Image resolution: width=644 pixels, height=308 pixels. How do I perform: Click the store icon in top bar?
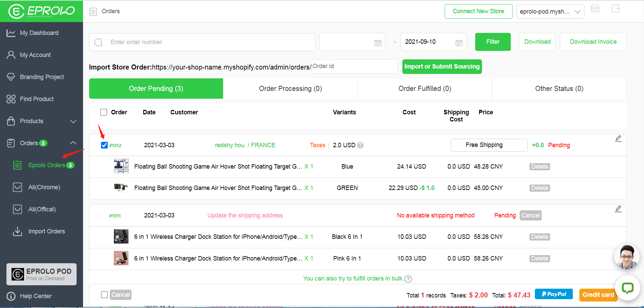tap(595, 9)
